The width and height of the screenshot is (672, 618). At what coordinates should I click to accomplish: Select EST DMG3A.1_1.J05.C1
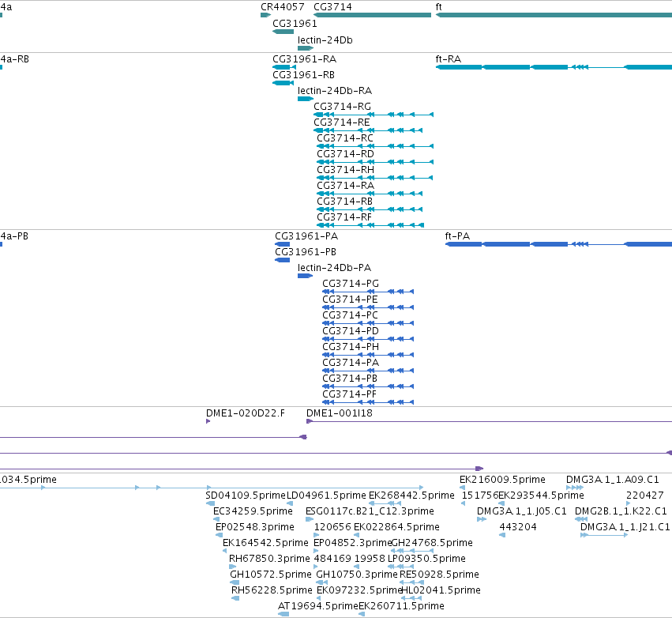tap(482, 519)
